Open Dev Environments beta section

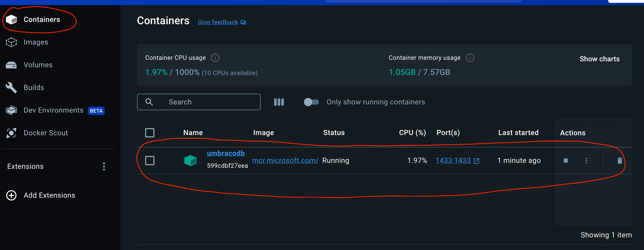tap(54, 110)
